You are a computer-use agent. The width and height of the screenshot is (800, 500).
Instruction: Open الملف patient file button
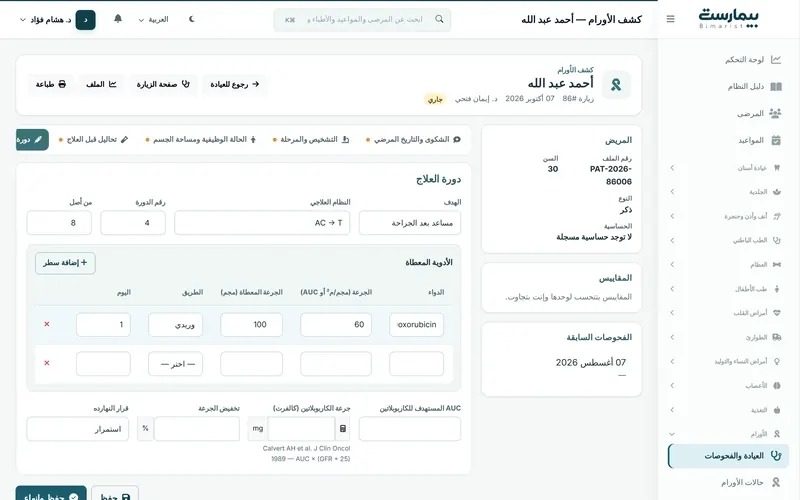(x=101, y=84)
